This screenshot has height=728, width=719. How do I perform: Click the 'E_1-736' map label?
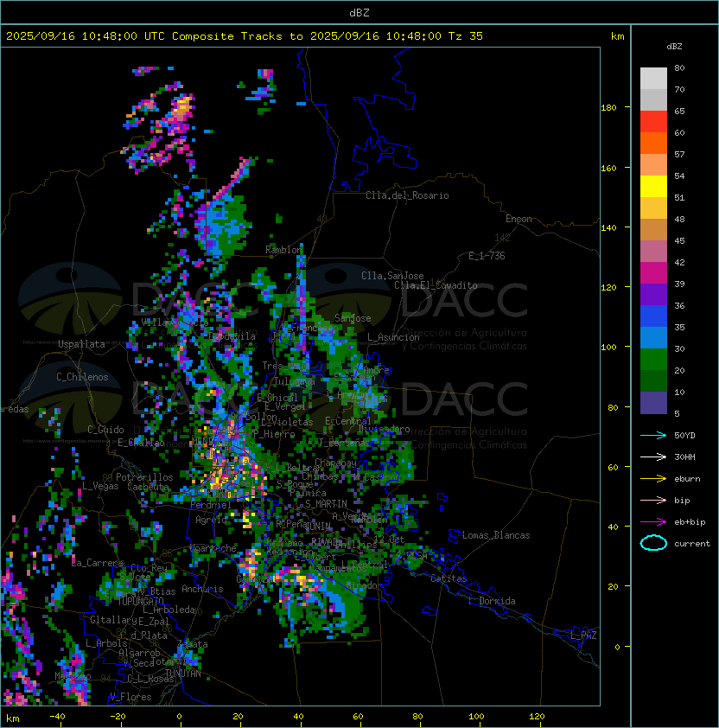(x=487, y=256)
